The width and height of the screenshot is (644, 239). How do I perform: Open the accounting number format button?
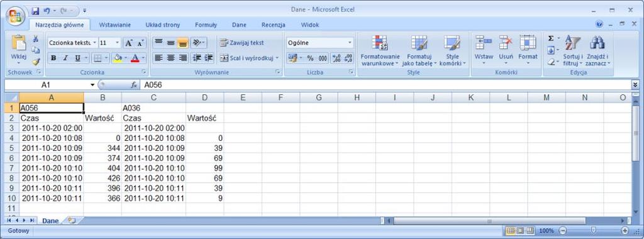point(292,58)
